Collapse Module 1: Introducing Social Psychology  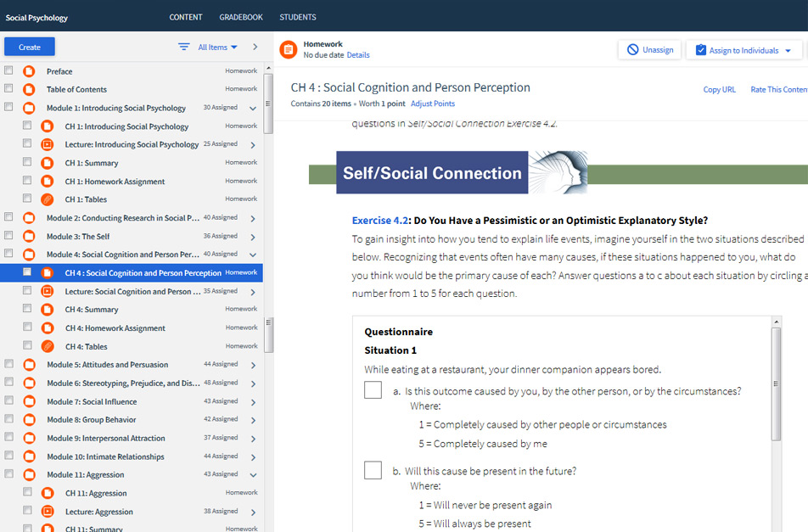click(x=253, y=108)
